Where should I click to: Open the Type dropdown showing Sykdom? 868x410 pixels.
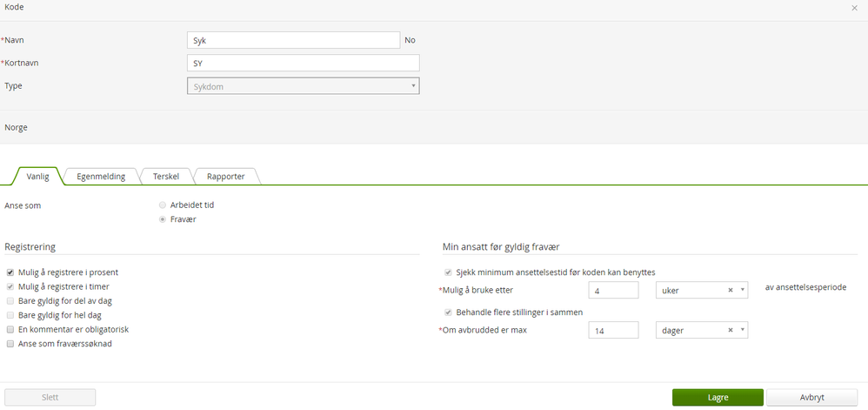click(x=304, y=86)
